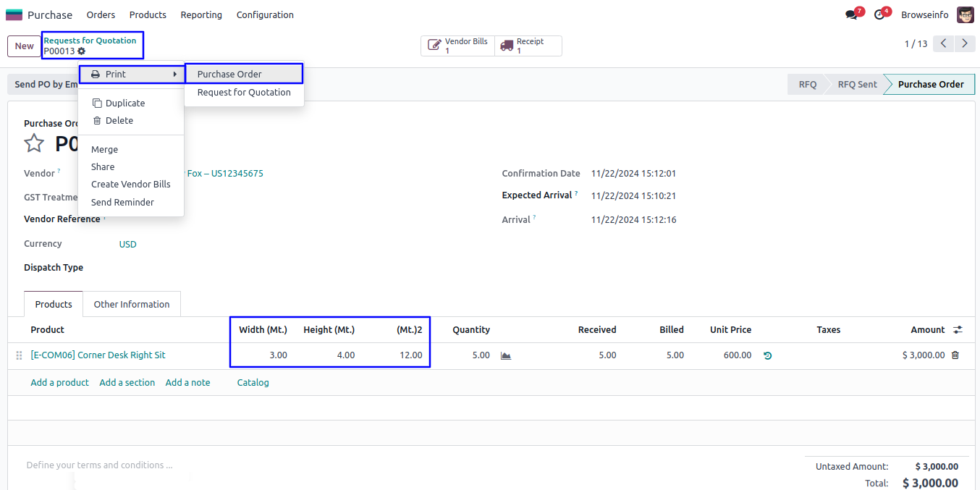Click the Add a product link
This screenshot has width=980, height=490.
(59, 383)
